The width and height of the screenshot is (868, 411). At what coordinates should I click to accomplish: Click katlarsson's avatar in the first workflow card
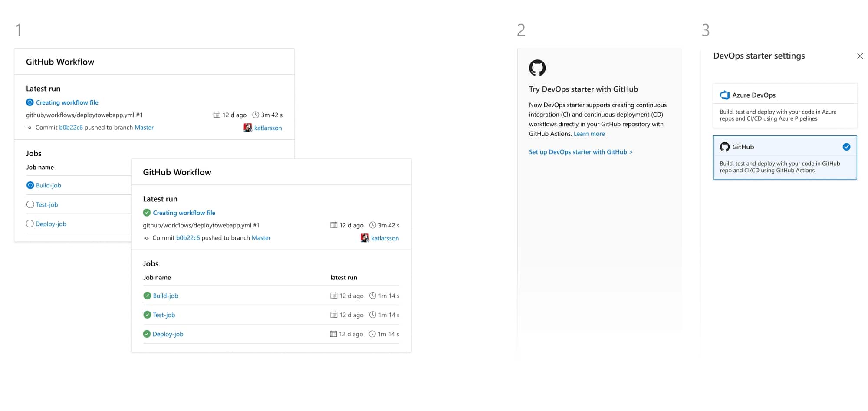248,128
